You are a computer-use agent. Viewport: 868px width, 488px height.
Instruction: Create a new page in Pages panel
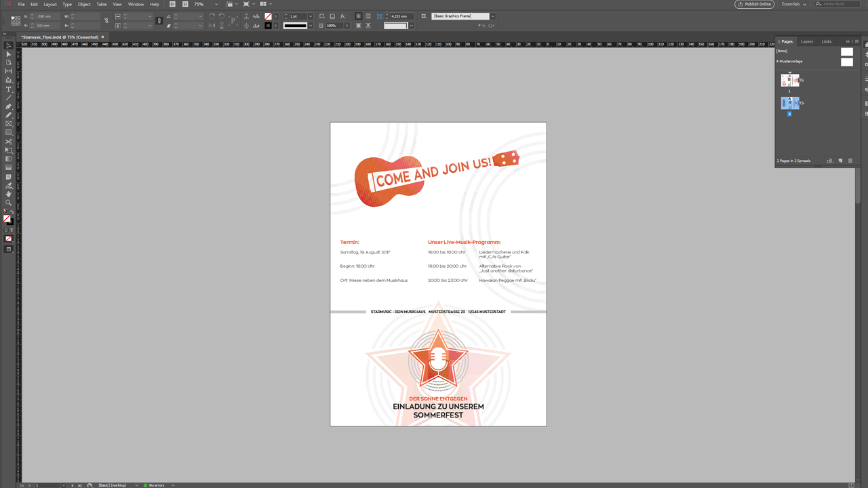pyautogui.click(x=840, y=161)
